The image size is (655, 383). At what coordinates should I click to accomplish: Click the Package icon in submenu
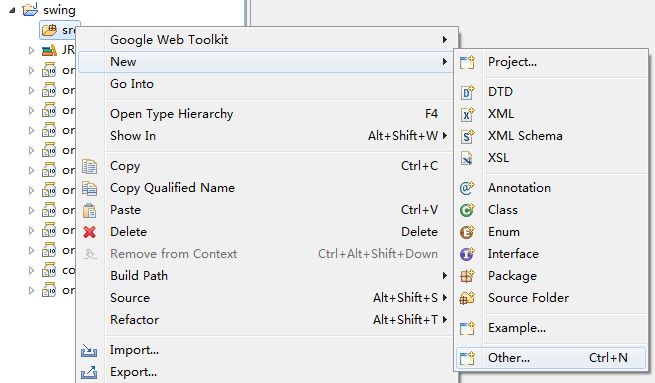[x=467, y=276]
